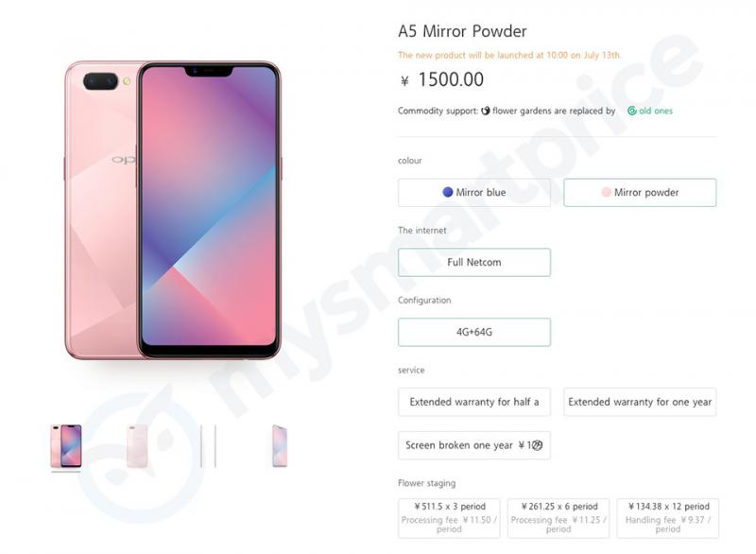Select Screen broken one year service

pyautogui.click(x=474, y=445)
